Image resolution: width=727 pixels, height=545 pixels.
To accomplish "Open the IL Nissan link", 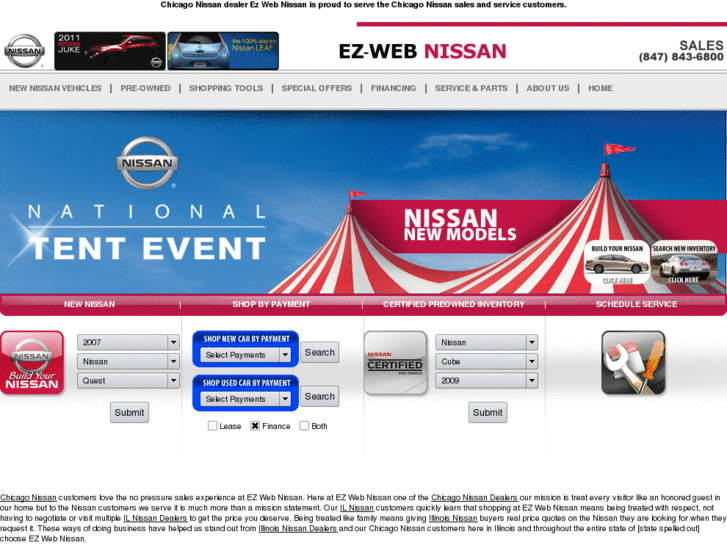I will (357, 508).
